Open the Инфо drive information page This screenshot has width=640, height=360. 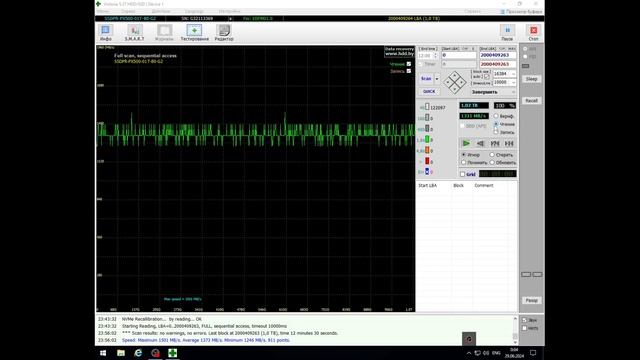[106, 32]
